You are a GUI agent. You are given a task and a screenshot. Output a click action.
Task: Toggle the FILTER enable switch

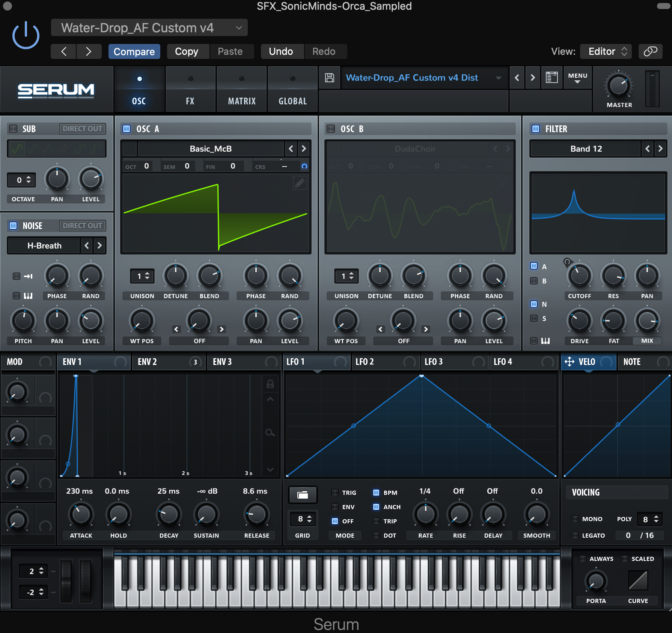[536, 129]
